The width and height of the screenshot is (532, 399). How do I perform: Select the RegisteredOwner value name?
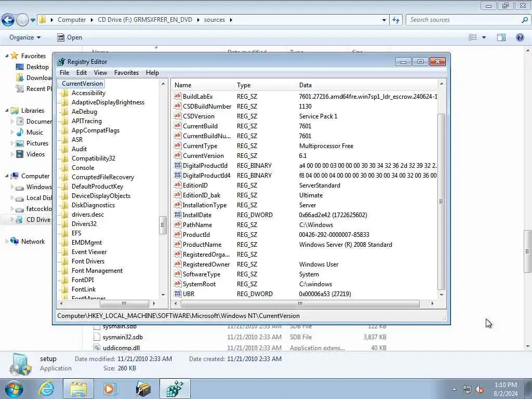pyautogui.click(x=206, y=264)
